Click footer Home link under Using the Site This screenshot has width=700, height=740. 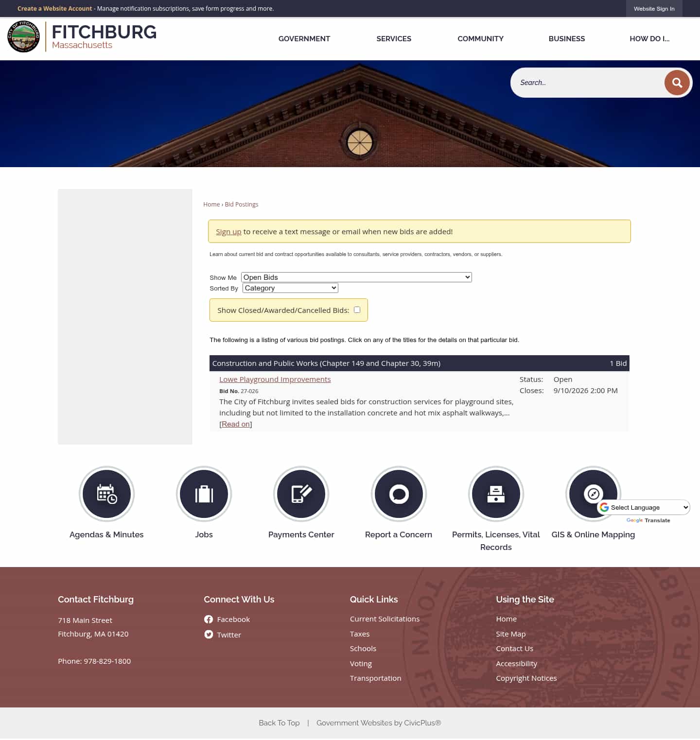point(506,619)
